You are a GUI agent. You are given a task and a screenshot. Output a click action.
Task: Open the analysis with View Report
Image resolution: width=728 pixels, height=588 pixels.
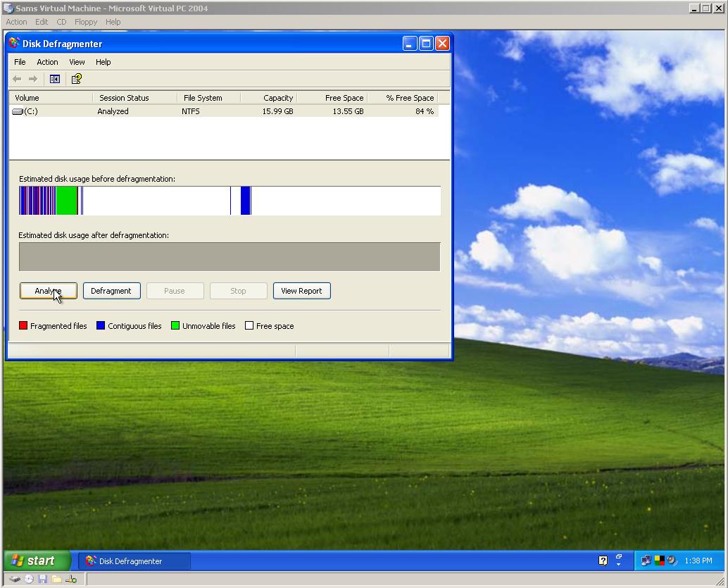[x=301, y=291]
